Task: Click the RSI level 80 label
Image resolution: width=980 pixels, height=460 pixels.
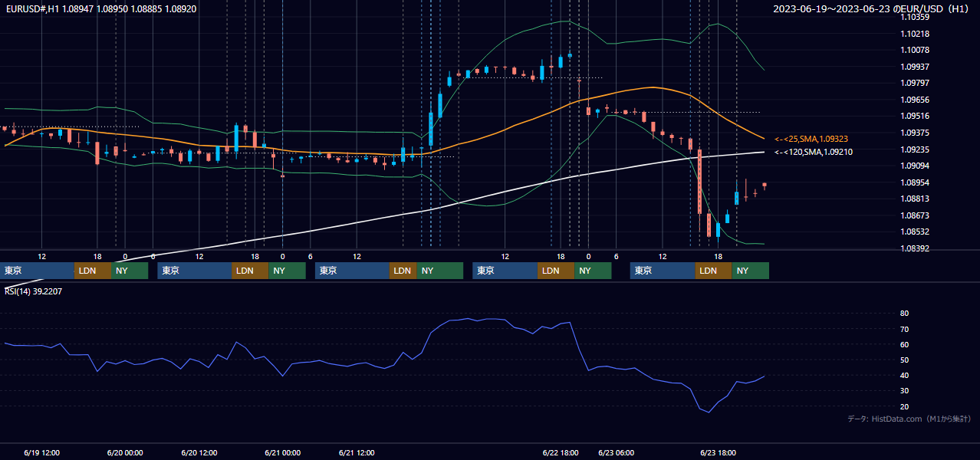Action: pos(904,314)
